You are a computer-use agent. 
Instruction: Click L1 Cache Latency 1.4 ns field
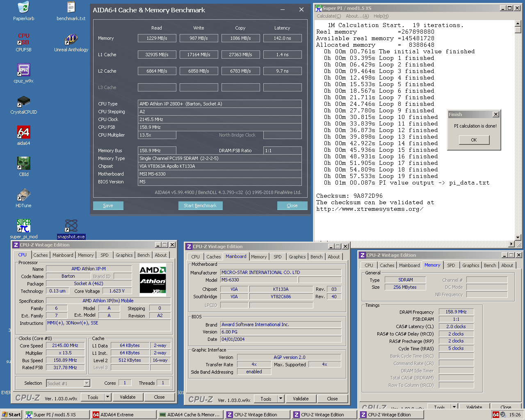[283, 55]
